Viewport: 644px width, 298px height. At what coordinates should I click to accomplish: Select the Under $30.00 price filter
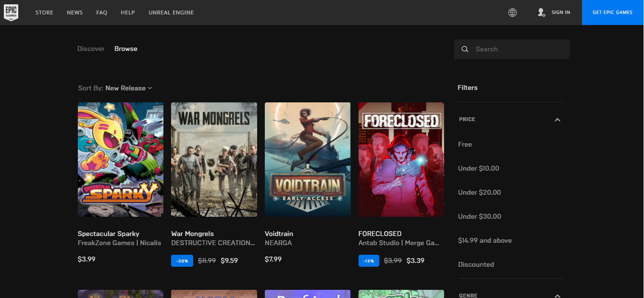click(480, 216)
